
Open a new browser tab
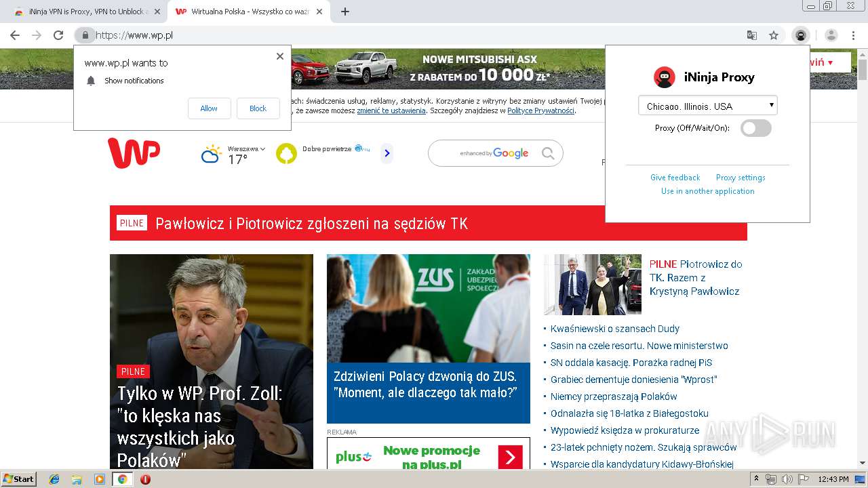(345, 12)
